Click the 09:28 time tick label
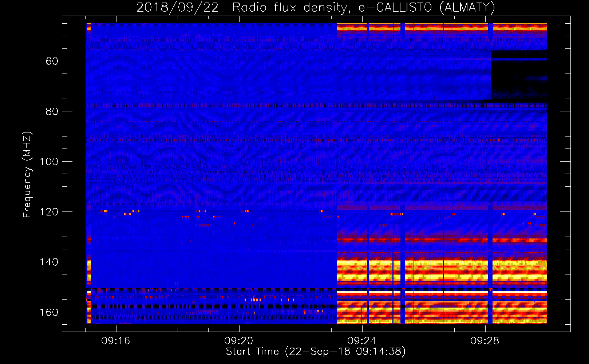 (485, 341)
